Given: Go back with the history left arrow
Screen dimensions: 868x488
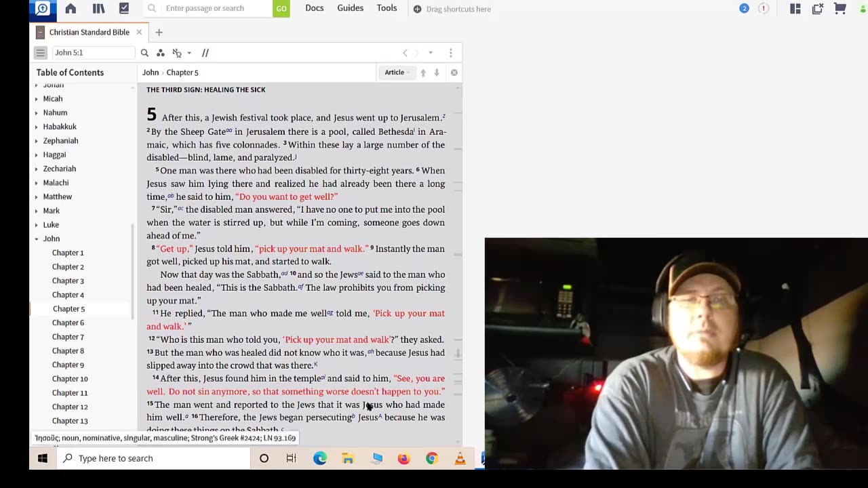Looking at the screenshot, I should tap(406, 53).
